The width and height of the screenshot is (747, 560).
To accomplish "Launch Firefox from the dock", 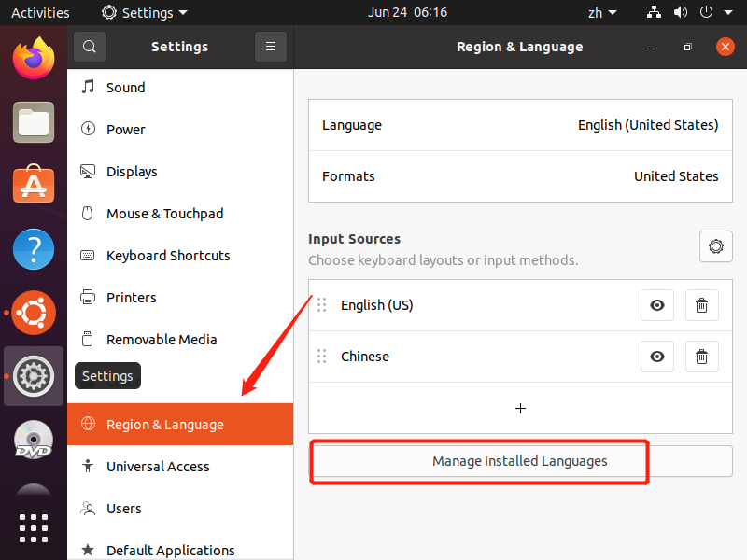I will (34, 60).
